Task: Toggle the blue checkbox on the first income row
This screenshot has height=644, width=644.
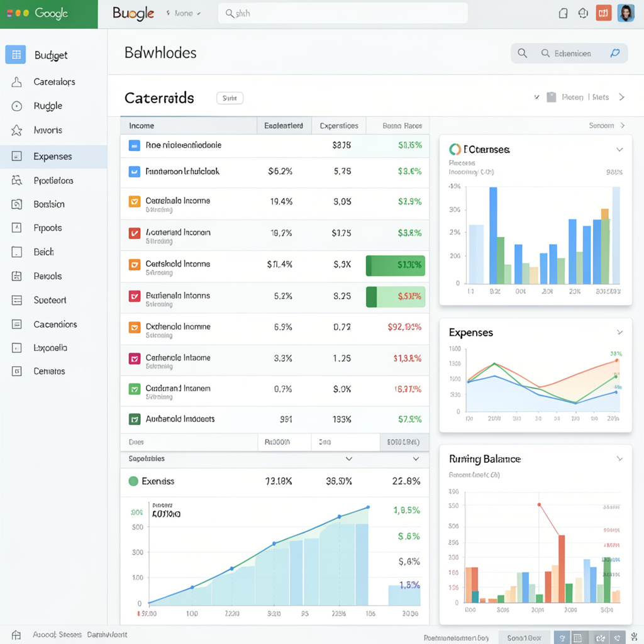Action: [x=134, y=145]
